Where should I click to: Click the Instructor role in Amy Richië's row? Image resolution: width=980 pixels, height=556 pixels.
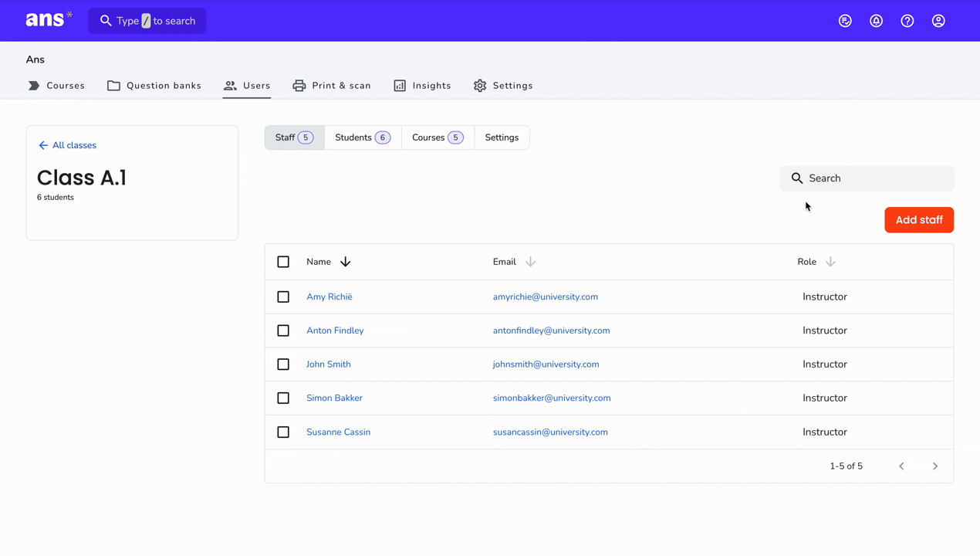[825, 297]
